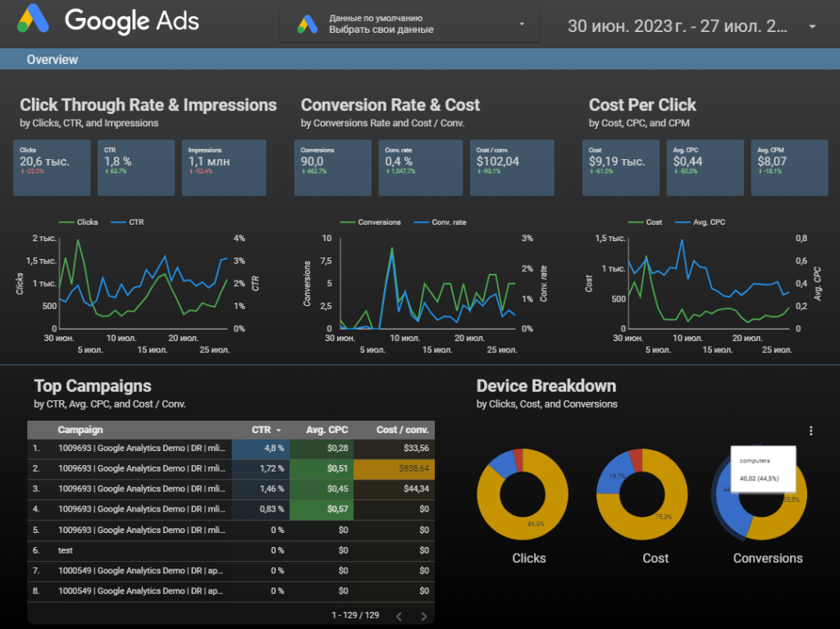Click the $0,28 Avg. CPC cell
Image resolution: width=840 pixels, height=629 pixels.
[322, 448]
